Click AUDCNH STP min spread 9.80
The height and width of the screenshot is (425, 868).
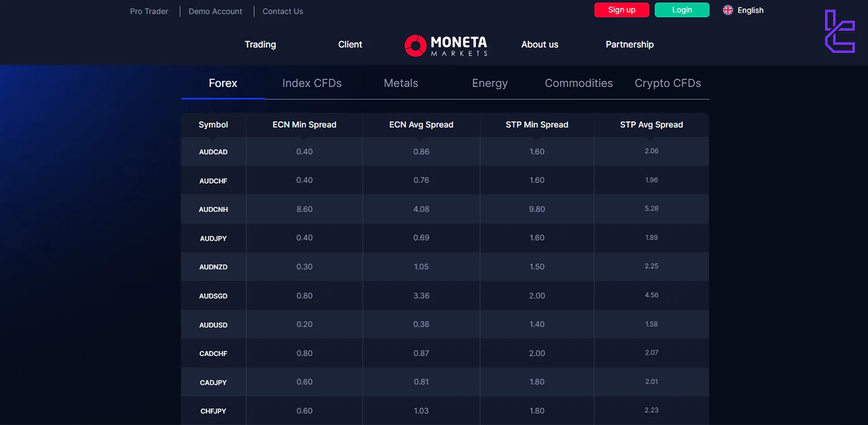[x=537, y=209]
